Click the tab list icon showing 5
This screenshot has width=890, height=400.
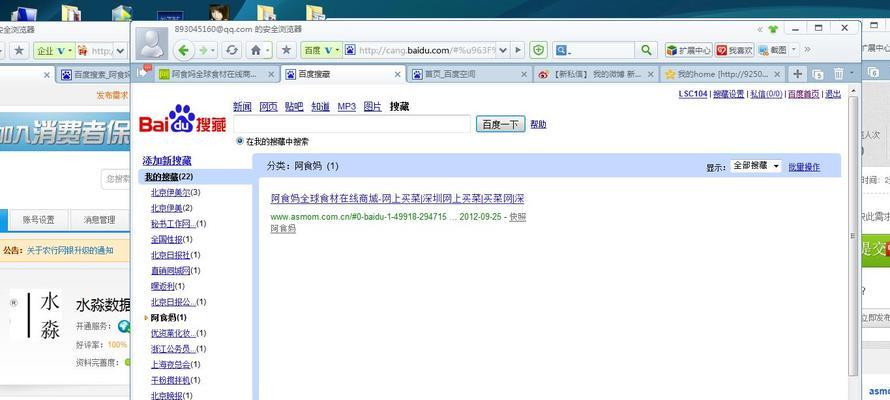point(818,74)
